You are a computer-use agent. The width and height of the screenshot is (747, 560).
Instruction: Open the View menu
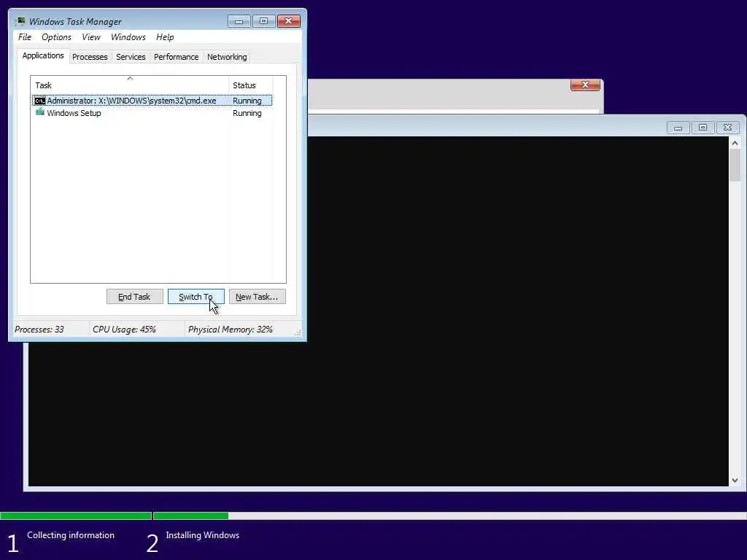point(91,37)
